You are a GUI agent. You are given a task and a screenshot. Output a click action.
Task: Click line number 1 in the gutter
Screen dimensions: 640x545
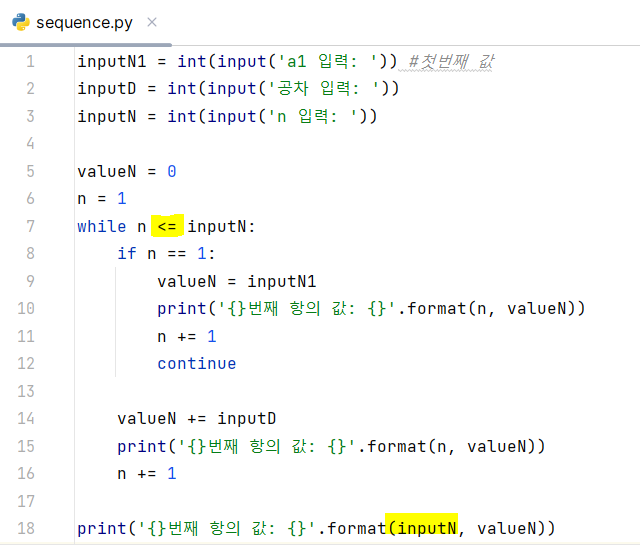(30, 62)
